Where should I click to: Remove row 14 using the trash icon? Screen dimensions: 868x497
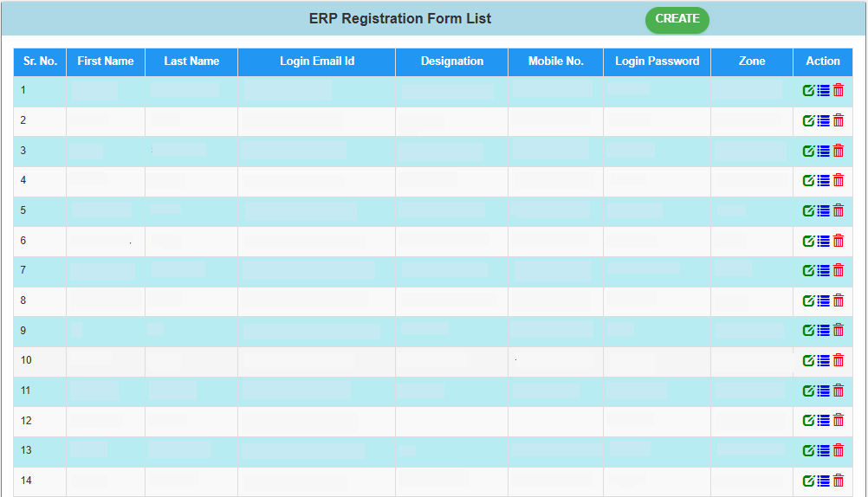point(838,481)
